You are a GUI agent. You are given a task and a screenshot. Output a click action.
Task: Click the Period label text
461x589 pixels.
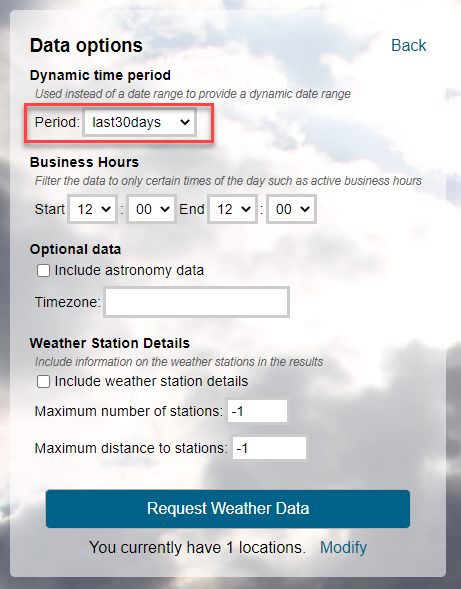pyautogui.click(x=57, y=122)
